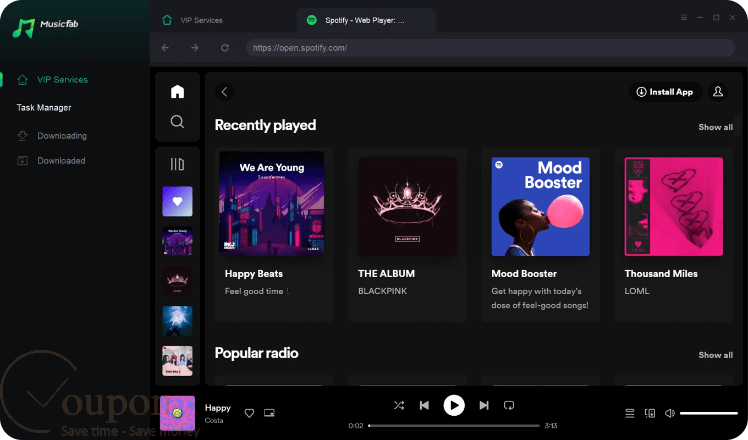Click THE ALBUM title text
The width and height of the screenshot is (748, 440).
(386, 273)
